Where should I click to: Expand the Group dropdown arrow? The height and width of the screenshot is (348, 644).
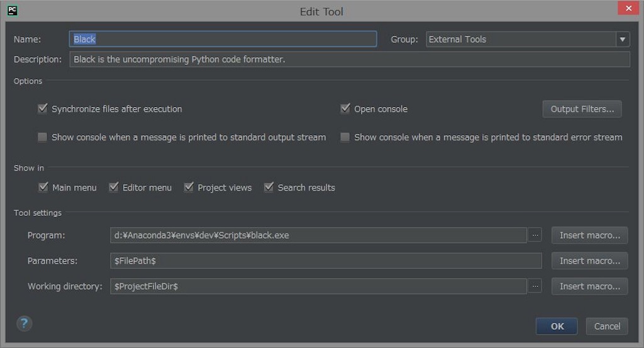coord(623,40)
